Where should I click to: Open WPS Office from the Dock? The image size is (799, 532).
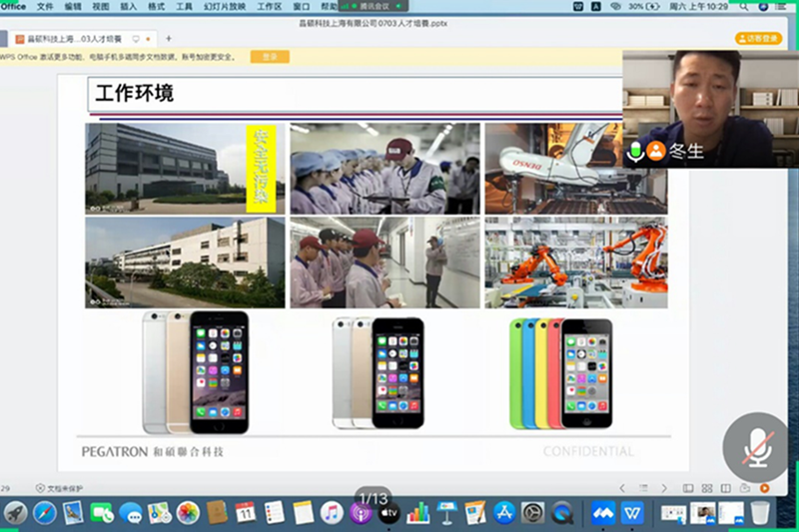pos(631,513)
